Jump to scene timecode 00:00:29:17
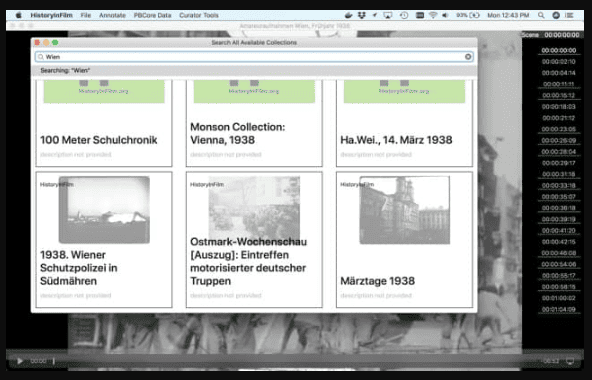This screenshot has width=592, height=380. pyautogui.click(x=559, y=163)
